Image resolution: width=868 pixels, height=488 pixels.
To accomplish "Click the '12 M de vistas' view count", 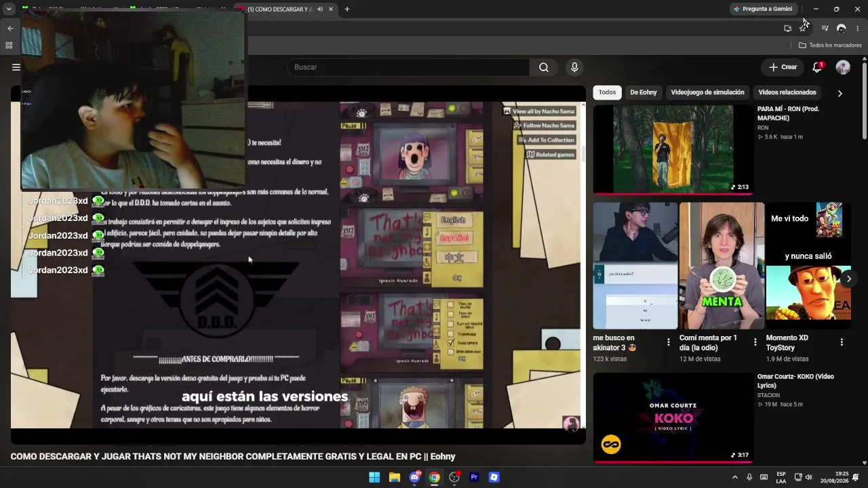I will click(700, 359).
